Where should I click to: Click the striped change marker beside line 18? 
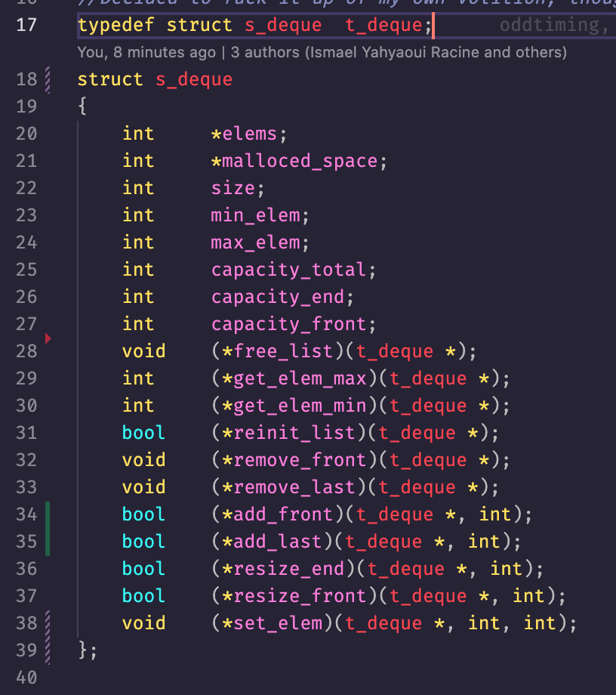tap(48, 80)
